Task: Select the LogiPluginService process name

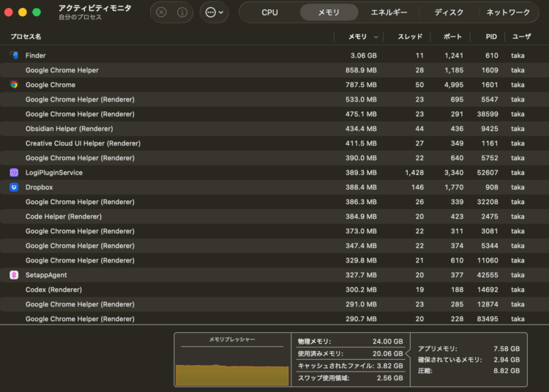Action: tap(54, 173)
